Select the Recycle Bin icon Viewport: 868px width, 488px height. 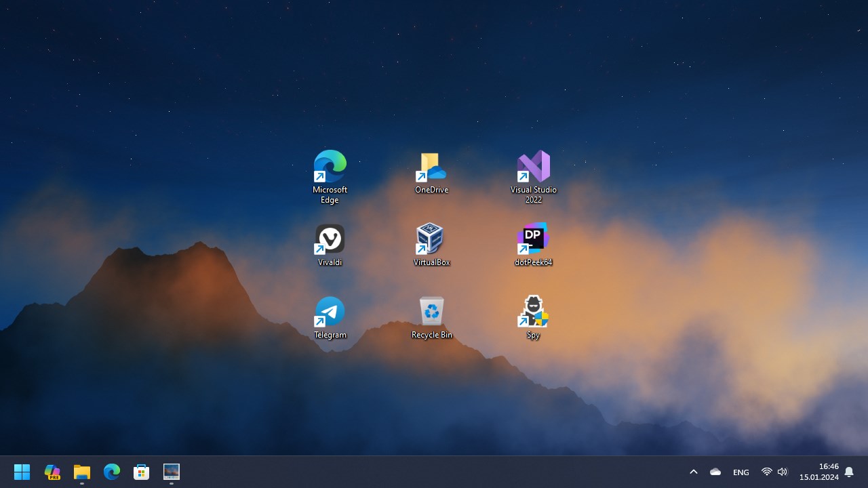(x=431, y=318)
